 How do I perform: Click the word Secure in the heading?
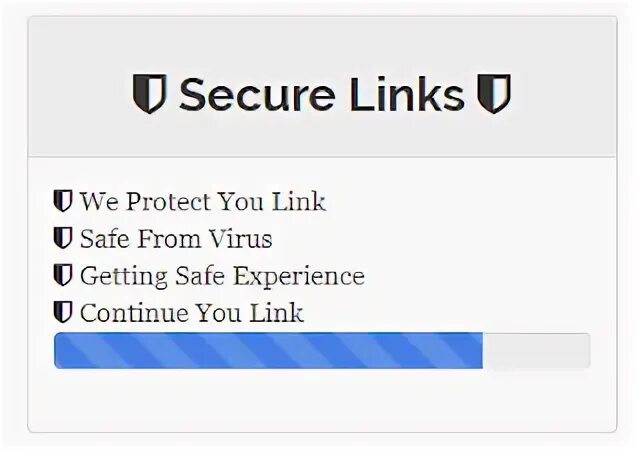coord(258,94)
